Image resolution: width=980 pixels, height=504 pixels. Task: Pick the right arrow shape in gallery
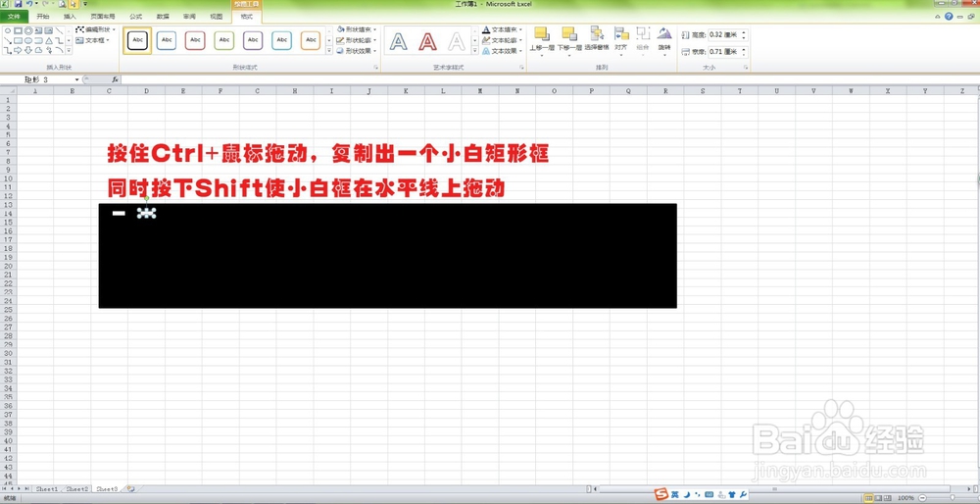click(18, 49)
